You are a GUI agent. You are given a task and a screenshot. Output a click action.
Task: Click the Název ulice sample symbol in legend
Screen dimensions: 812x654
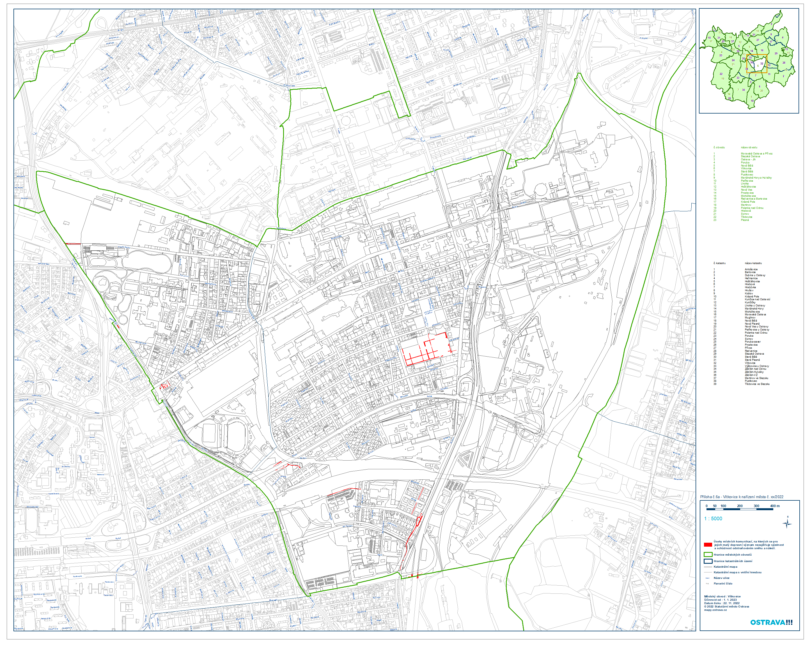(707, 578)
